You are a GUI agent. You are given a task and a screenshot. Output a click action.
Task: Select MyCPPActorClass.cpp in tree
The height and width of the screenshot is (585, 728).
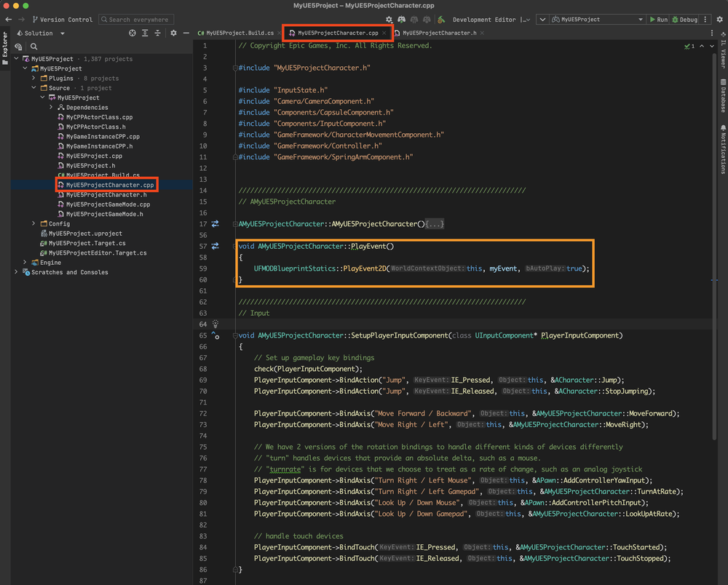[x=95, y=117]
